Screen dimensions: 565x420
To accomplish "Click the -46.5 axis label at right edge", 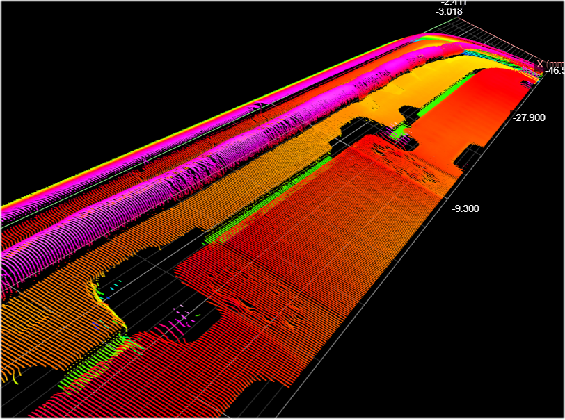I will (555, 71).
